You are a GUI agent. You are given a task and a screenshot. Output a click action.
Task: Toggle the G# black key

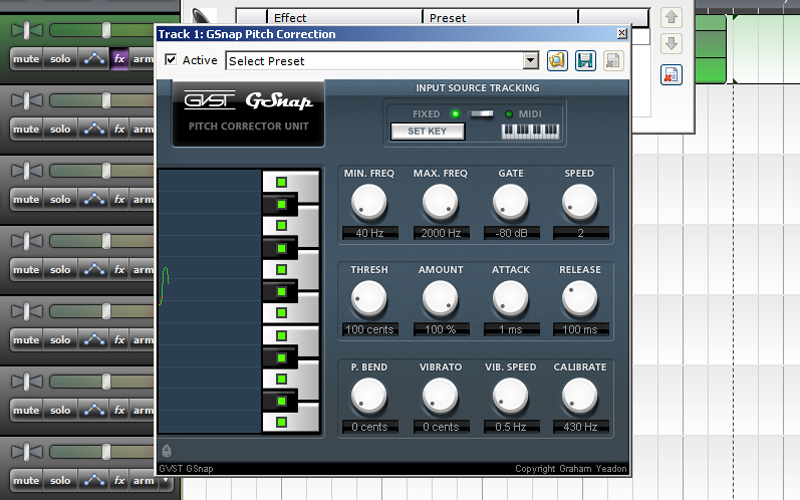click(x=282, y=248)
